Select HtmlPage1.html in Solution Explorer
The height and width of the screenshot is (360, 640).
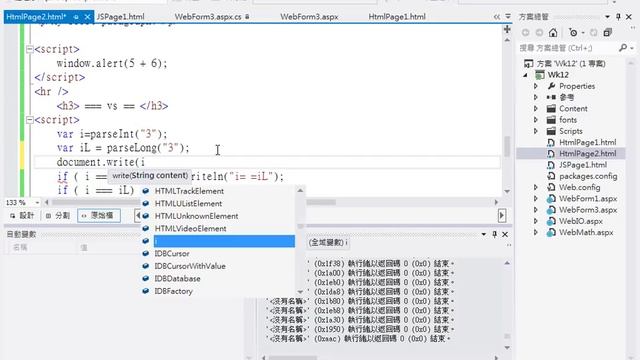[587, 142]
